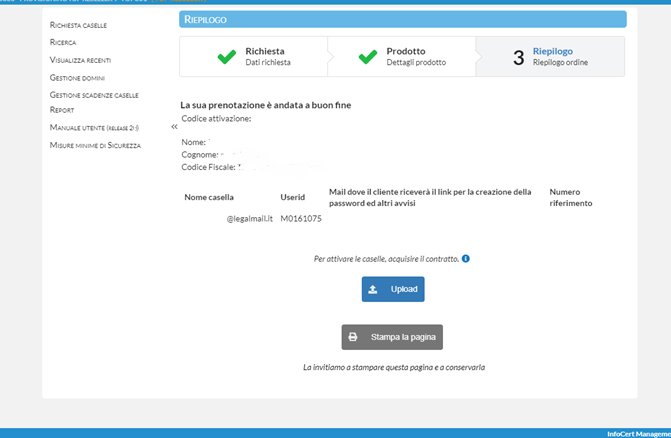Click the green checkmark beside Prodotto
Image resolution: width=671 pixels, height=438 pixels.
click(x=367, y=57)
